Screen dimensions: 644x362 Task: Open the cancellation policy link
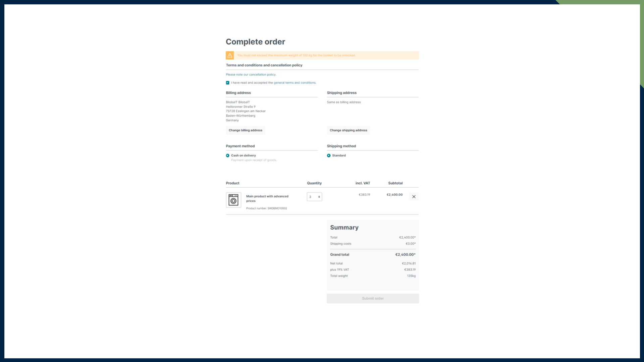tap(251, 74)
